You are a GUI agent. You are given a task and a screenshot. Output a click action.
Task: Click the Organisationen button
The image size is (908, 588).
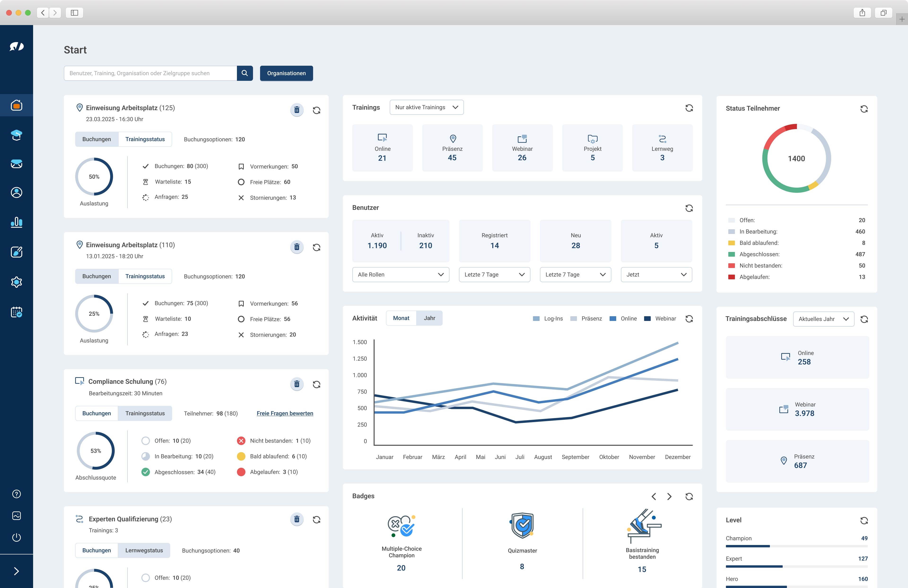click(x=286, y=73)
